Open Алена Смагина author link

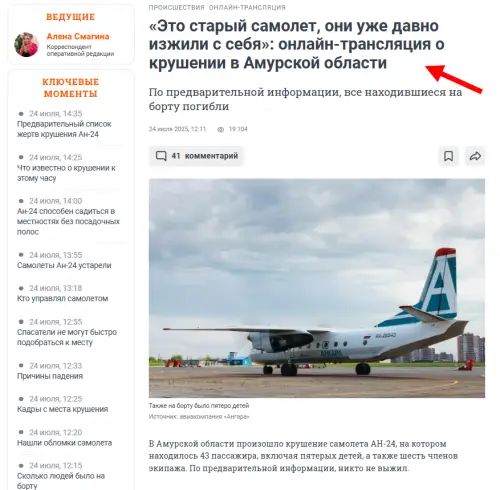point(78,36)
